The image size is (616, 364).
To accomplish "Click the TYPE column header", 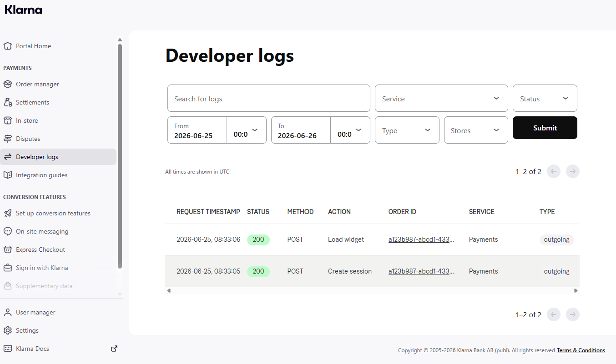I will [547, 212].
